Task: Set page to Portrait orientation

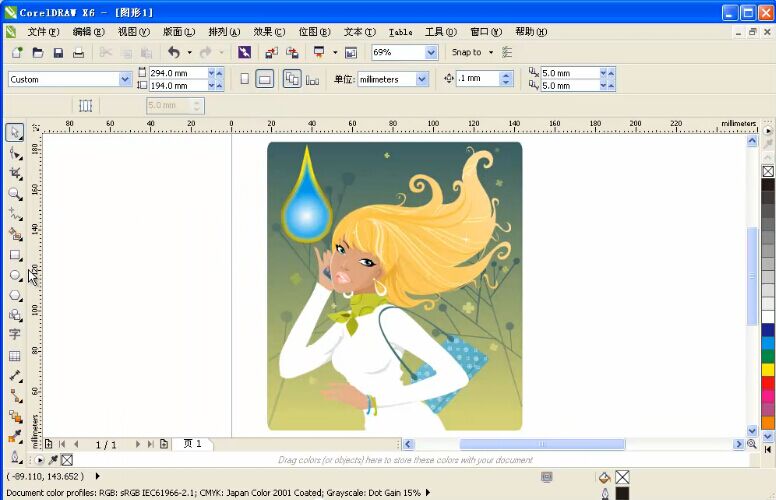Action: coord(244,79)
